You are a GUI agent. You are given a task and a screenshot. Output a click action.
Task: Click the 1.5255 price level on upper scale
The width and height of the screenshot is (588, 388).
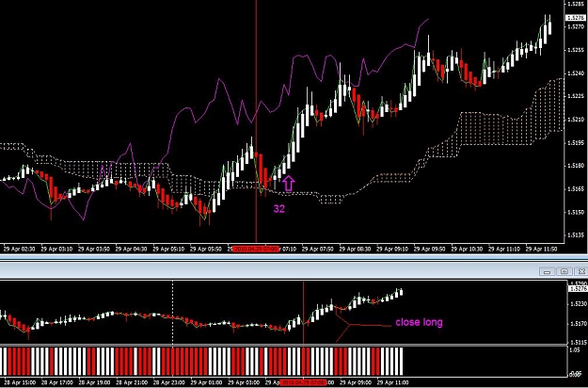click(x=574, y=50)
